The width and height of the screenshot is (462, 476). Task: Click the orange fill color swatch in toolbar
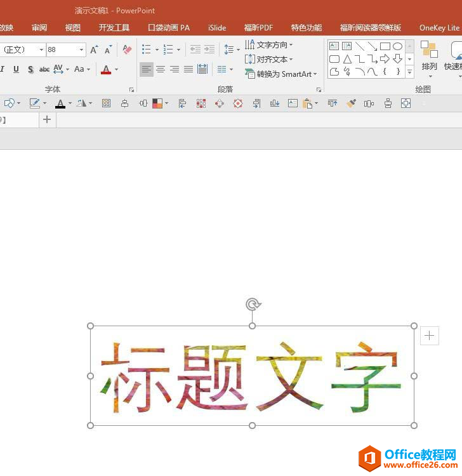[157, 103]
